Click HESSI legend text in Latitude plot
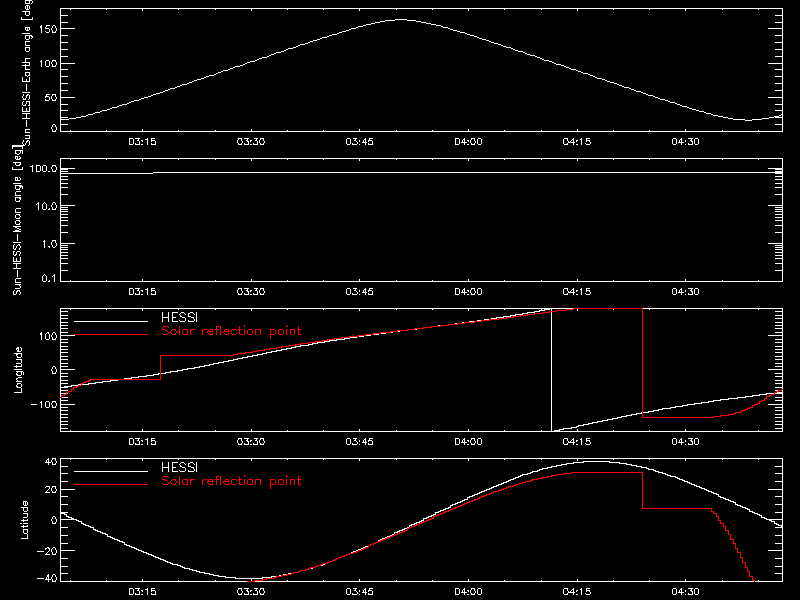 pos(179,467)
